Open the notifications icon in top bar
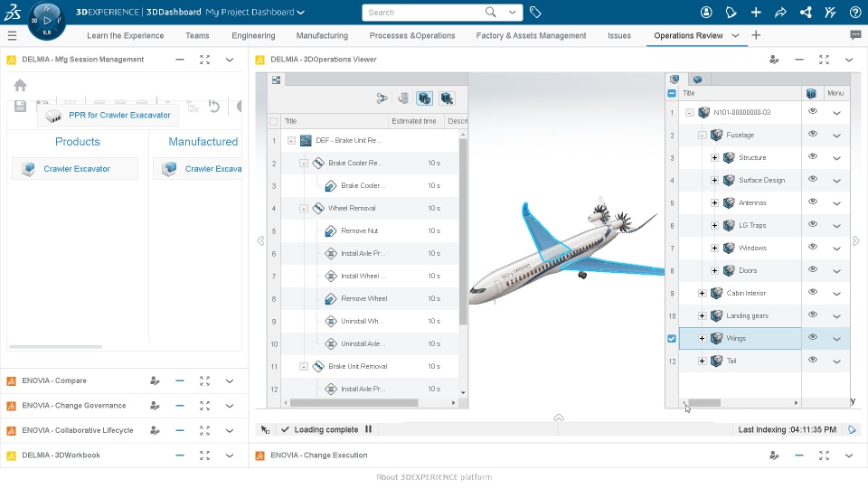868x488 pixels. [x=731, y=12]
